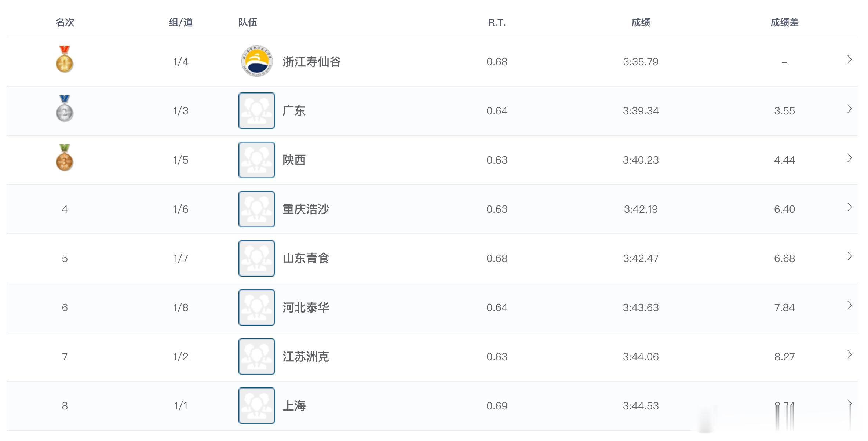Click the 江苏洲克 team avatar placeholder

pos(257,357)
